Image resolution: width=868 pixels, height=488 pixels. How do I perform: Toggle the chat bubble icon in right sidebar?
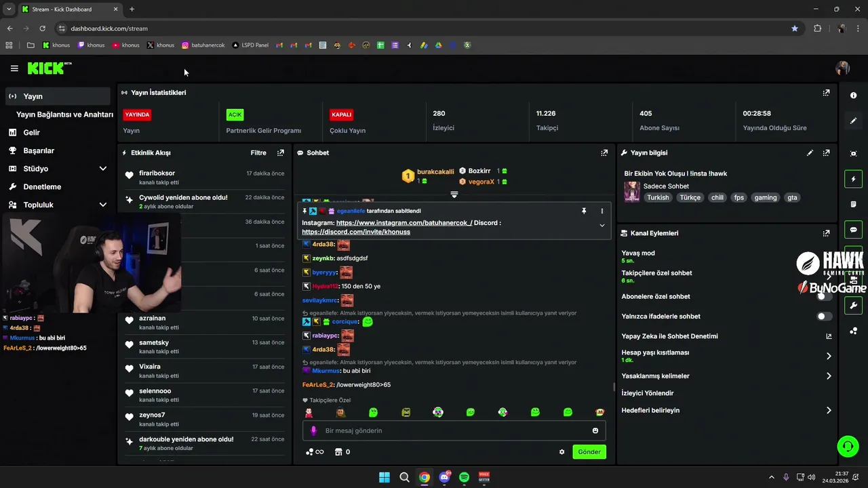click(x=853, y=230)
